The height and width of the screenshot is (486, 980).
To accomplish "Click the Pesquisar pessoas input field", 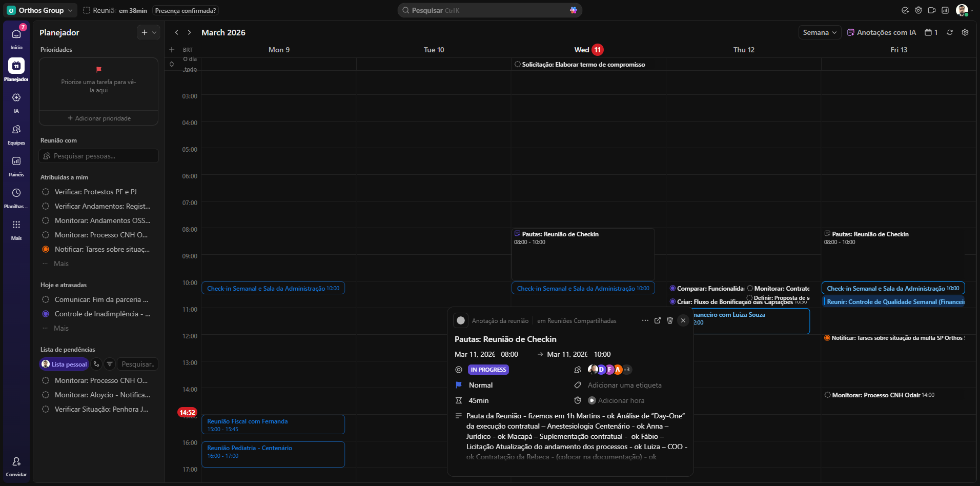I will click(99, 156).
